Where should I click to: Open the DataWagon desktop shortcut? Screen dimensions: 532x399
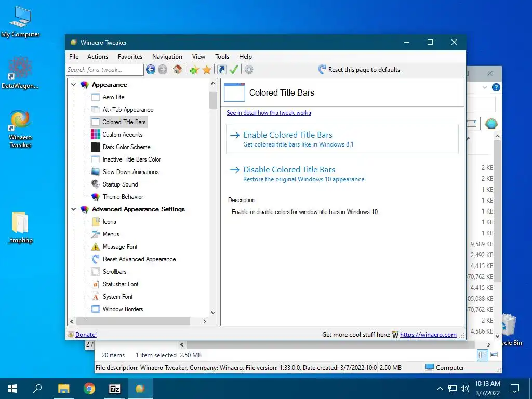click(x=20, y=73)
